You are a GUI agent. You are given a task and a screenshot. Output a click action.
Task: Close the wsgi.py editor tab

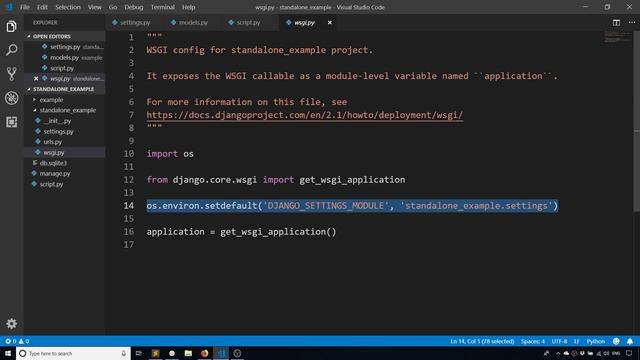[330, 22]
